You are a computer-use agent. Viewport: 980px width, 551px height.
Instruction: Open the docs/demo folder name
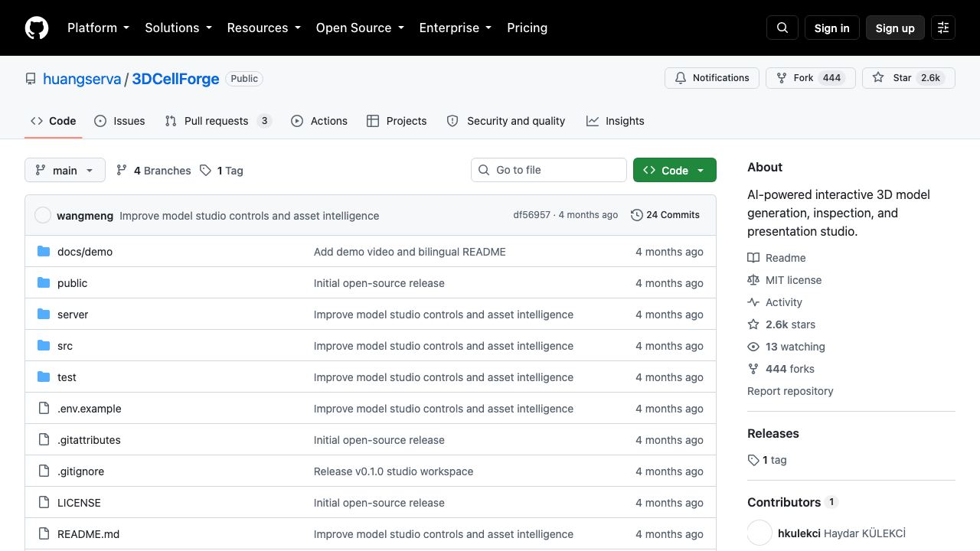pos(85,252)
